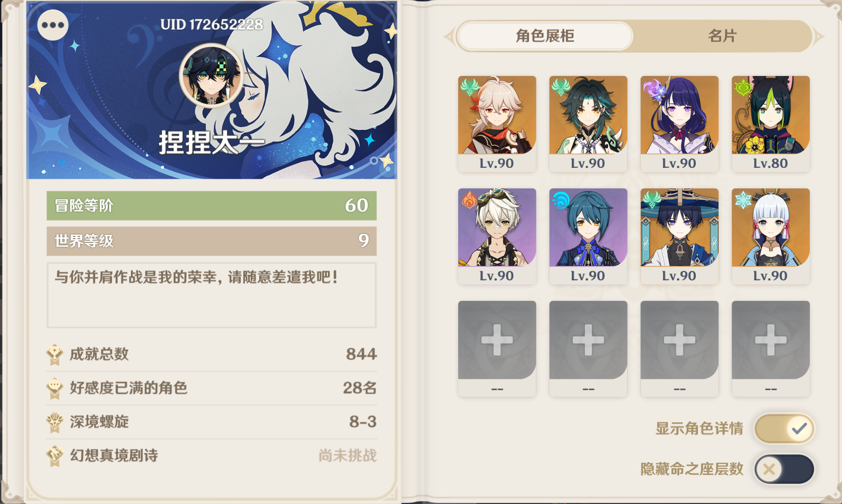Click the player avatar portrait

click(212, 76)
